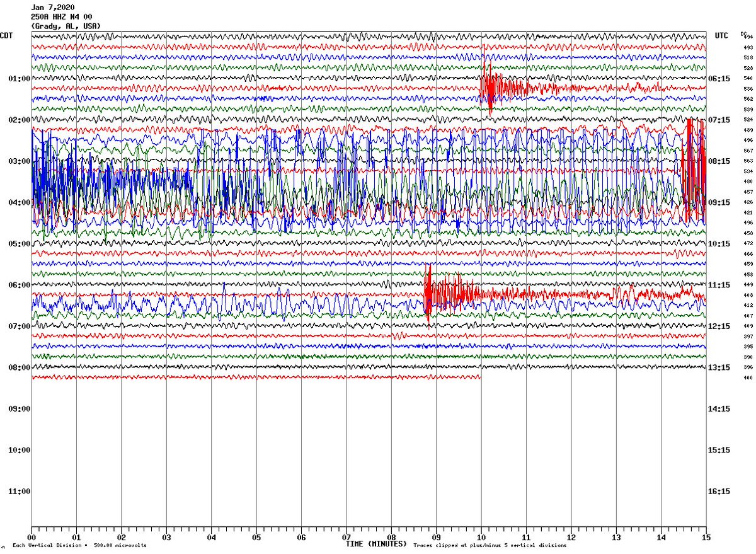Viewport: 756px width, 554px height.
Task: Select the 11:00 CDT hour label
Action: [19, 492]
